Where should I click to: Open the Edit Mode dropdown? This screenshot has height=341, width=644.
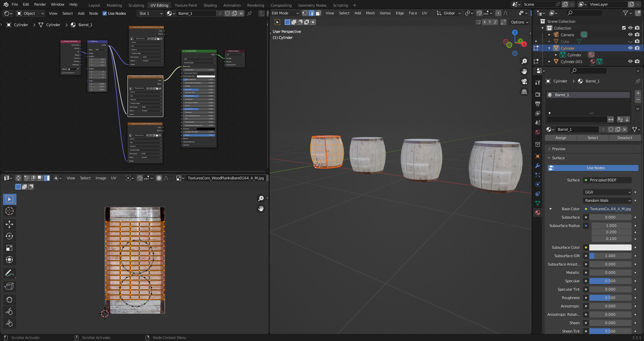[x=284, y=13]
